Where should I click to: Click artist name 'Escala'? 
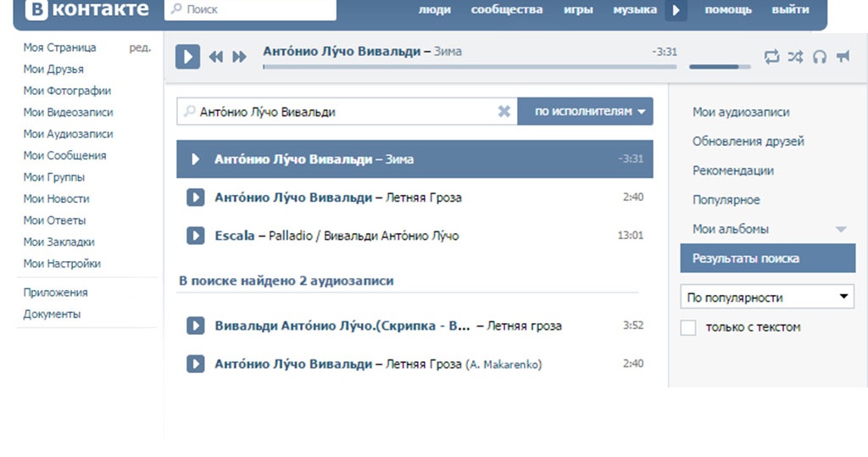point(235,236)
